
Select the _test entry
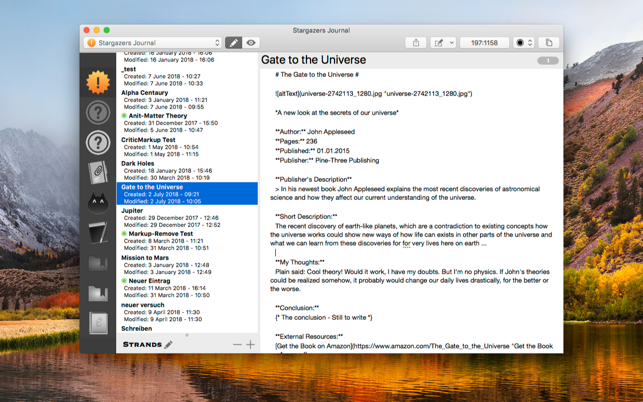tap(187, 76)
